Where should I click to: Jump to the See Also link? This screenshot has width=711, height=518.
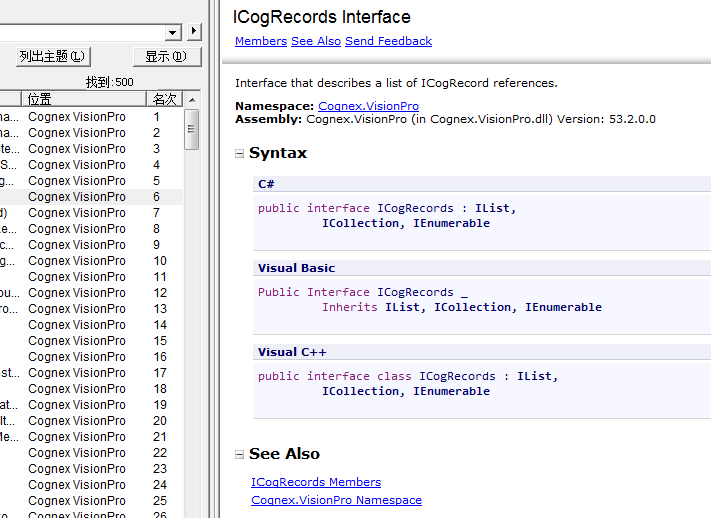pyautogui.click(x=316, y=41)
